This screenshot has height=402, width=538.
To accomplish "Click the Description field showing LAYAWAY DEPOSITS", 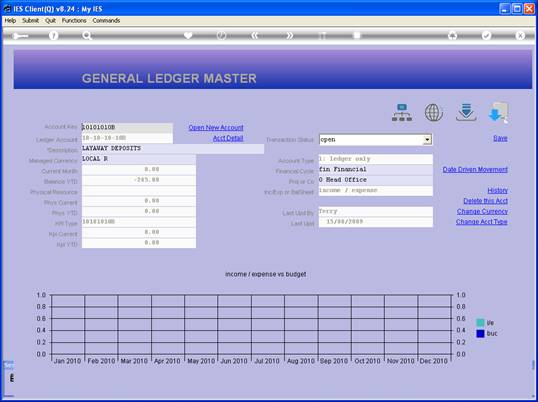I will 173,149.
